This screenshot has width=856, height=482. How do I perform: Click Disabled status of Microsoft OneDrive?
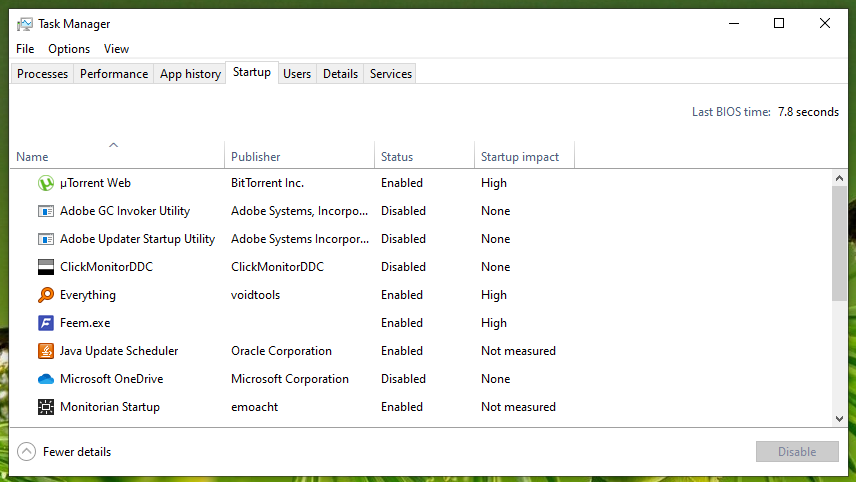403,379
